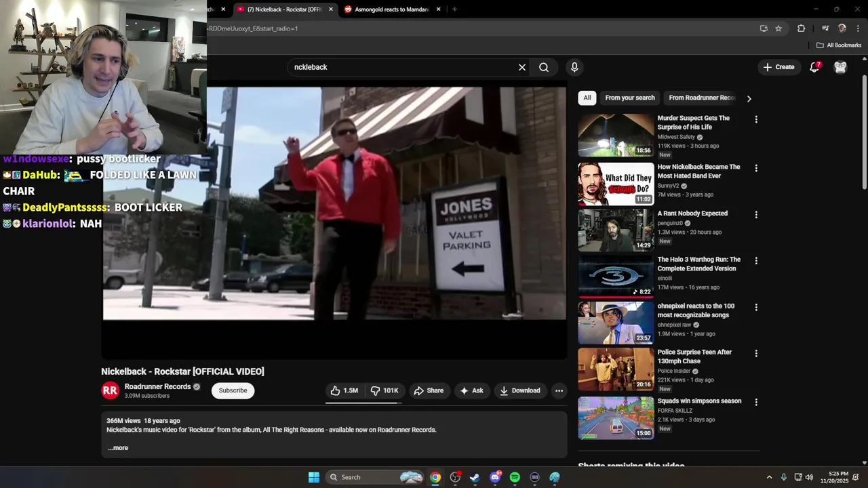Open the All Bookmarks folder
The image size is (868, 488).
click(x=839, y=45)
